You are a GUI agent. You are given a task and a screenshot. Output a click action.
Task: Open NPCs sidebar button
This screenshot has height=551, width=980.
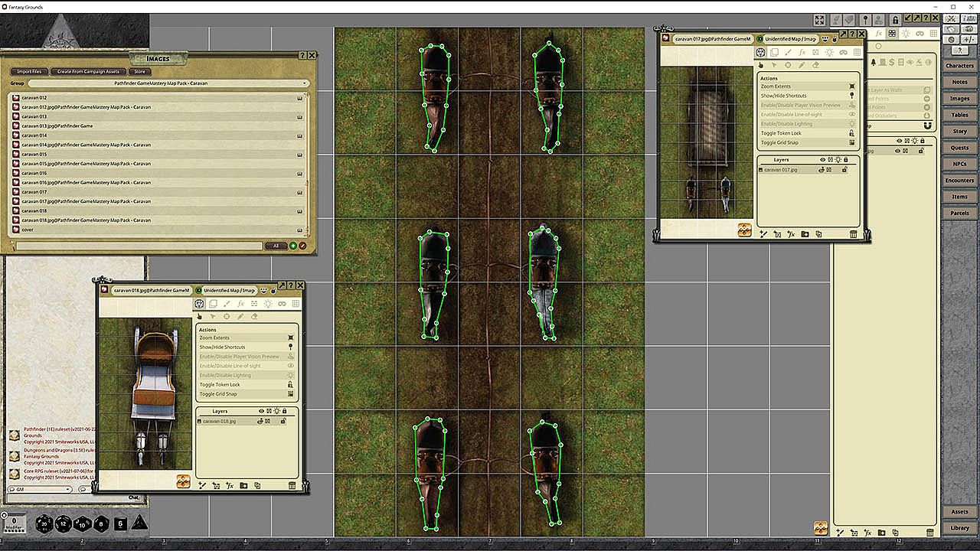pos(959,164)
